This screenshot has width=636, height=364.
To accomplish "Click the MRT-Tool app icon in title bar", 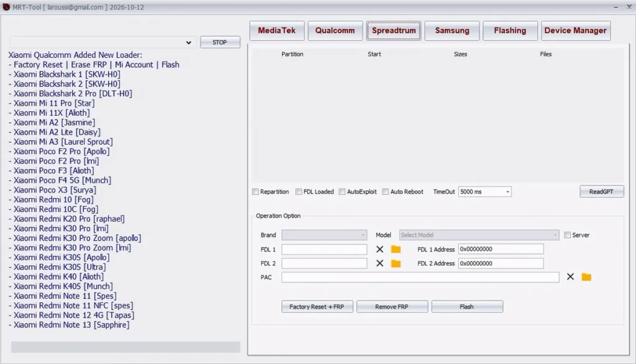I will [x=6, y=7].
